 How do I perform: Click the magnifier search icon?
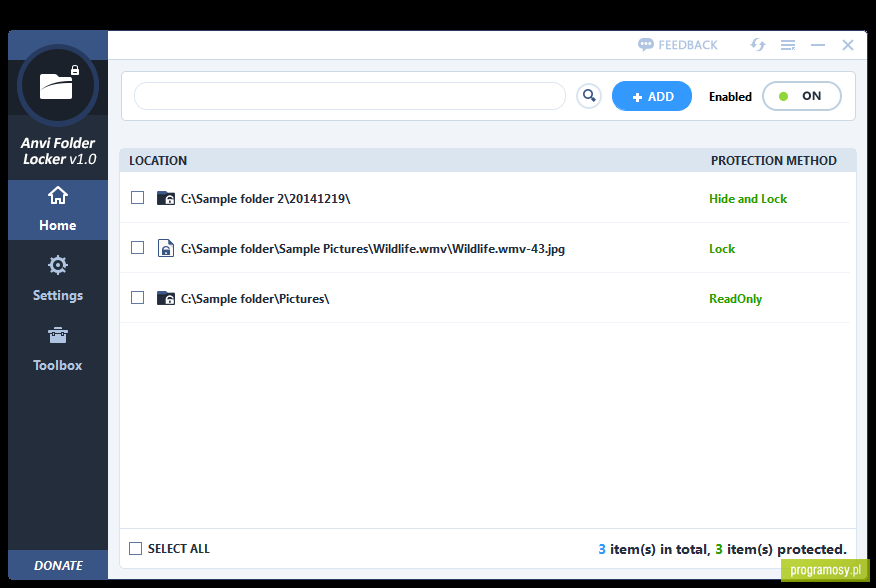click(589, 96)
